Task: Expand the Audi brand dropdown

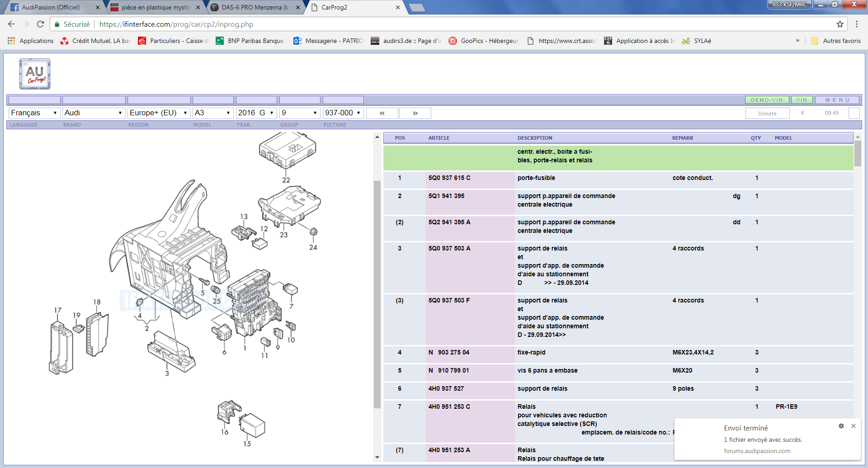Action: tap(93, 113)
